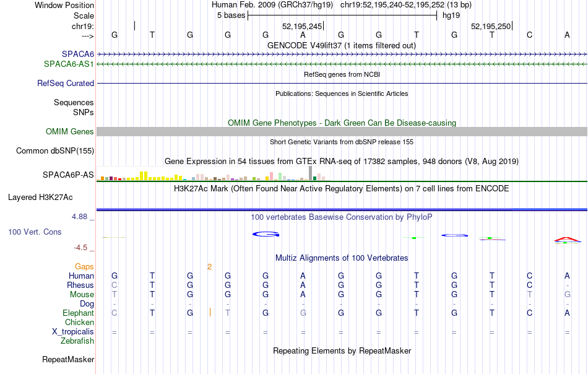Screen dimensions: 588x374
Task: Open the RefSeq Curated track label
Action: point(66,83)
